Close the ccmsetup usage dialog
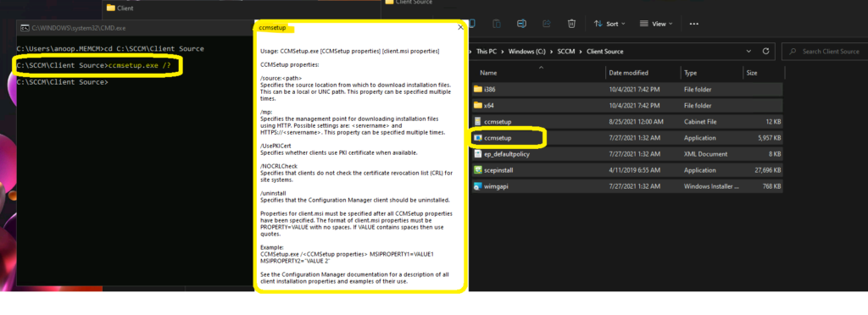Image resolution: width=868 pixels, height=315 pixels. click(460, 27)
